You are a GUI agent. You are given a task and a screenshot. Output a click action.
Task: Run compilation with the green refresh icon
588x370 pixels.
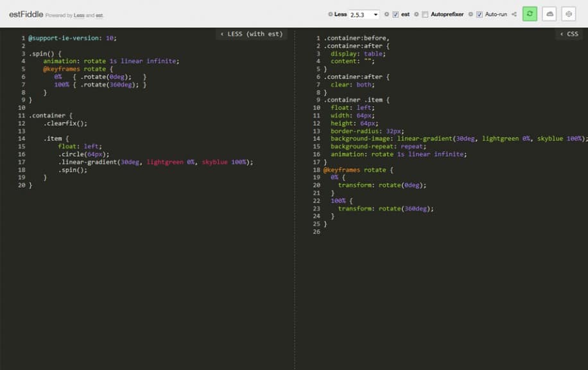528,13
